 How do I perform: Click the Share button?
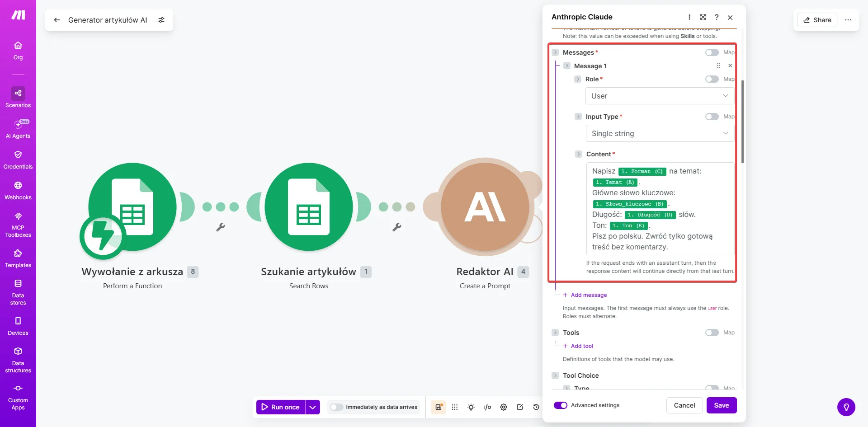point(817,20)
